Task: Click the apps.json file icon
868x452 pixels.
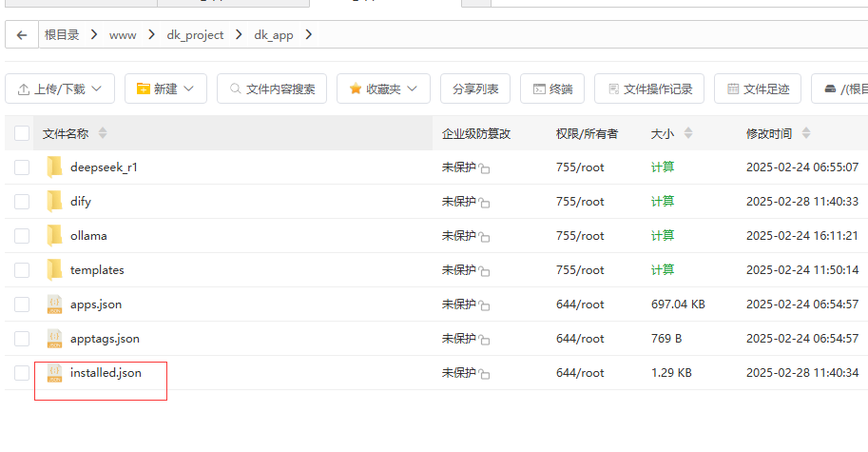Action: (x=54, y=305)
